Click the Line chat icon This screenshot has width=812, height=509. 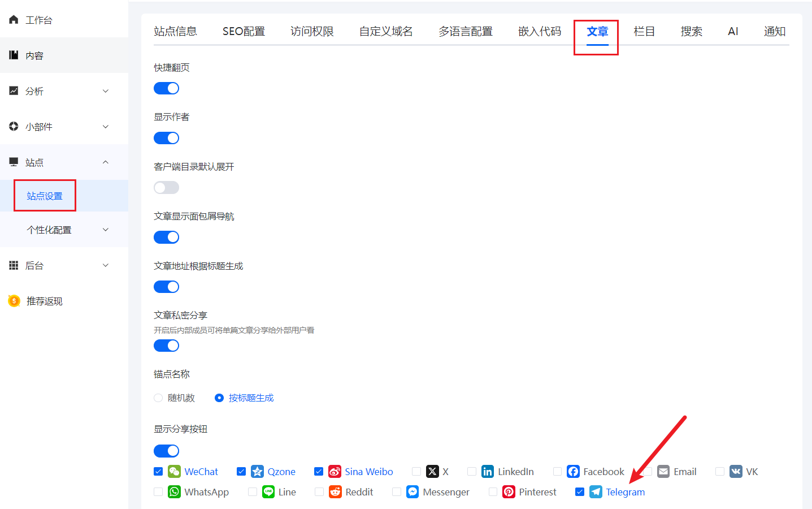click(x=268, y=491)
